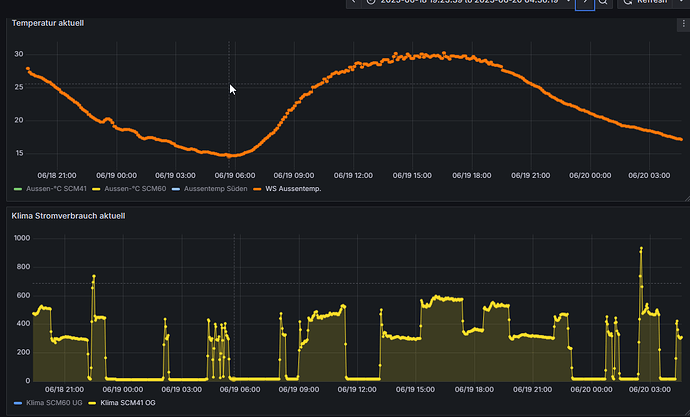Image resolution: width=690 pixels, height=417 pixels.
Task: Click 06/19 09:00 label in Klima chart
Action: [x=299, y=389]
